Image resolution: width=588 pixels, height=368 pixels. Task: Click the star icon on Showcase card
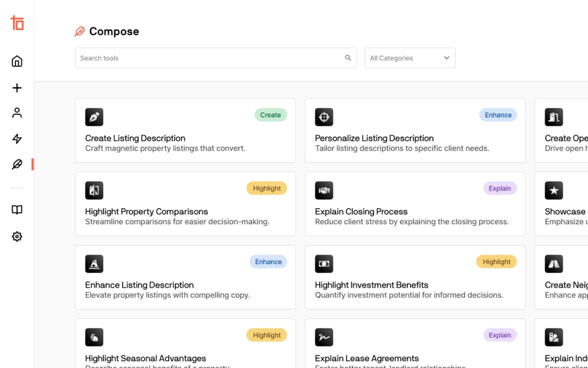tap(554, 191)
